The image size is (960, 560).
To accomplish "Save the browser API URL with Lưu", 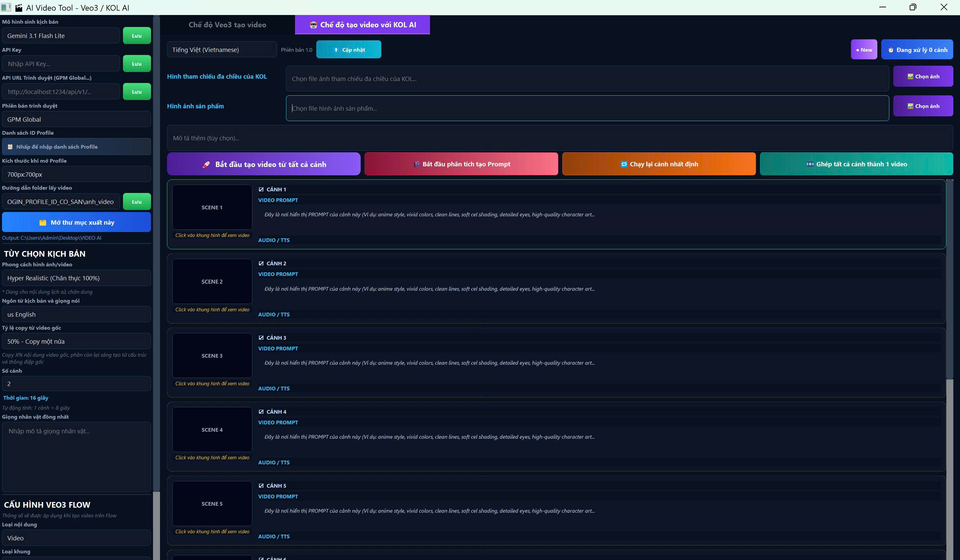I will coord(137,92).
